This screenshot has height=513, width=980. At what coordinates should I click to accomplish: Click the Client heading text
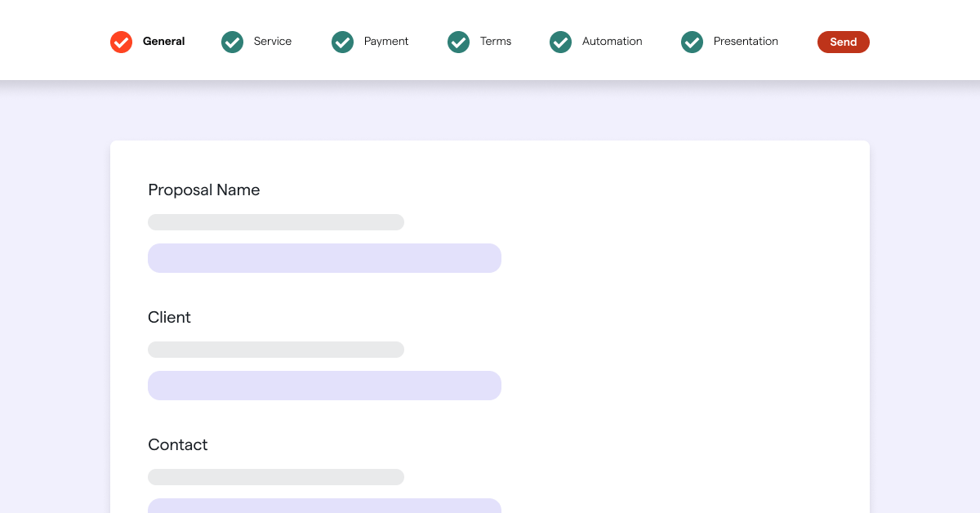coord(169,318)
